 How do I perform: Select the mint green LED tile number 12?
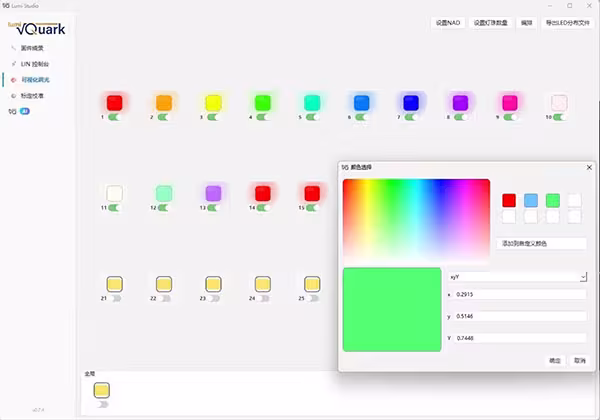164,194
